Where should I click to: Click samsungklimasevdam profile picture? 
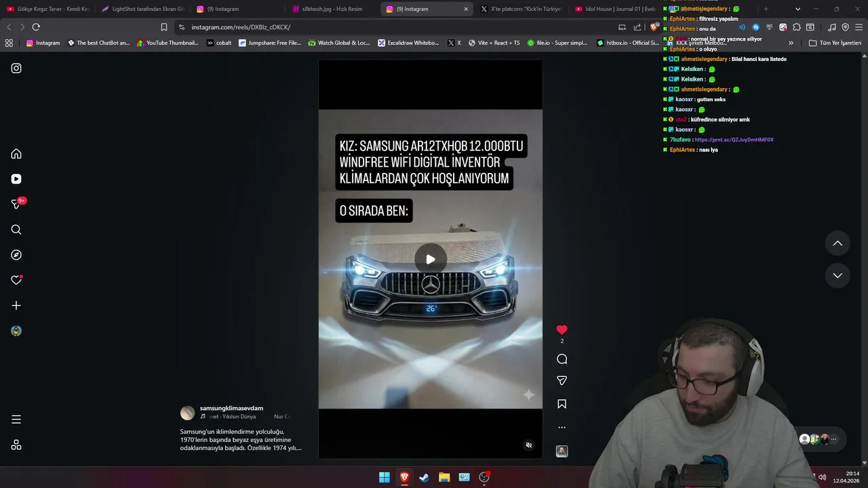pyautogui.click(x=187, y=413)
